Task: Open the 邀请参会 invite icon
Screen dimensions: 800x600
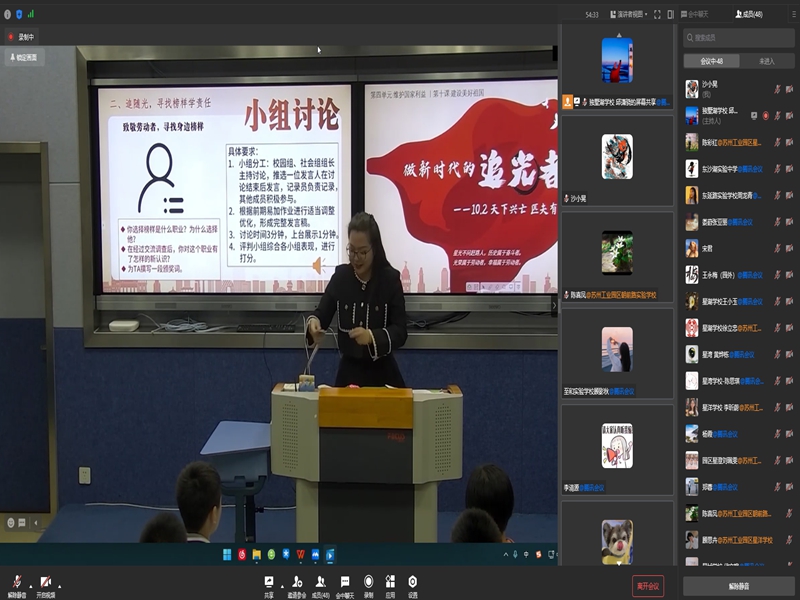Action: [296, 586]
